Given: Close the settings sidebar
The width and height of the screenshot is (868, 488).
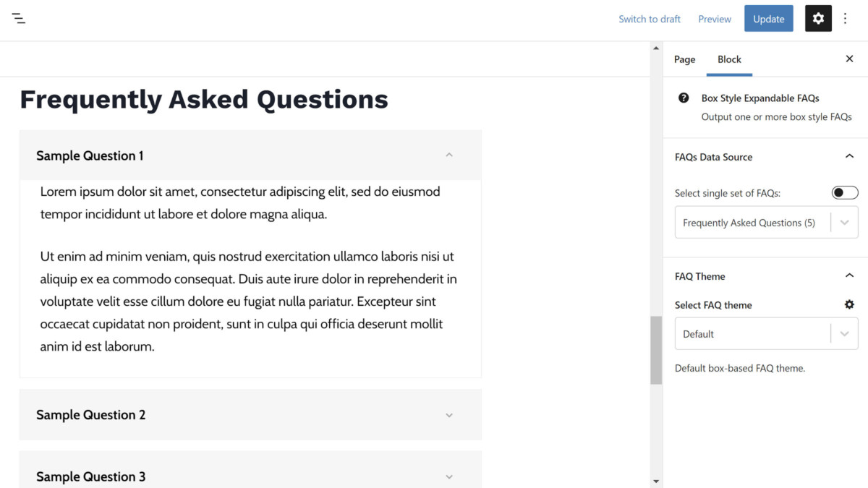Looking at the screenshot, I should pyautogui.click(x=850, y=59).
